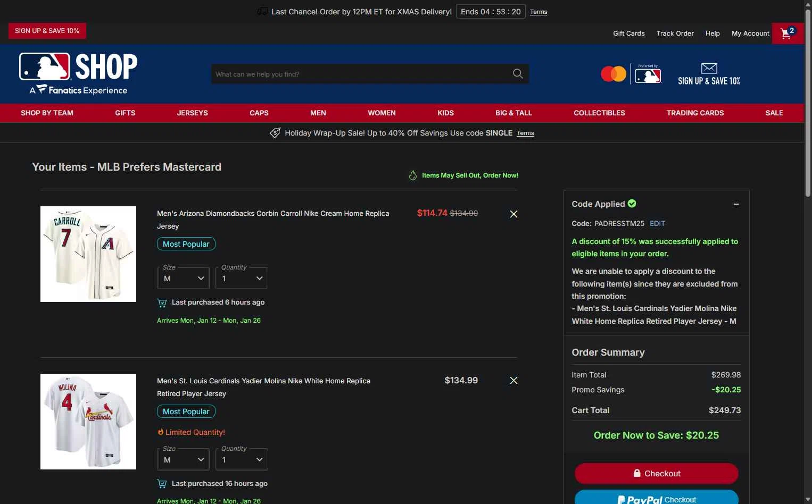812x504 pixels.
Task: Click the red Sign Up & Save 10% button
Action: 47,31
